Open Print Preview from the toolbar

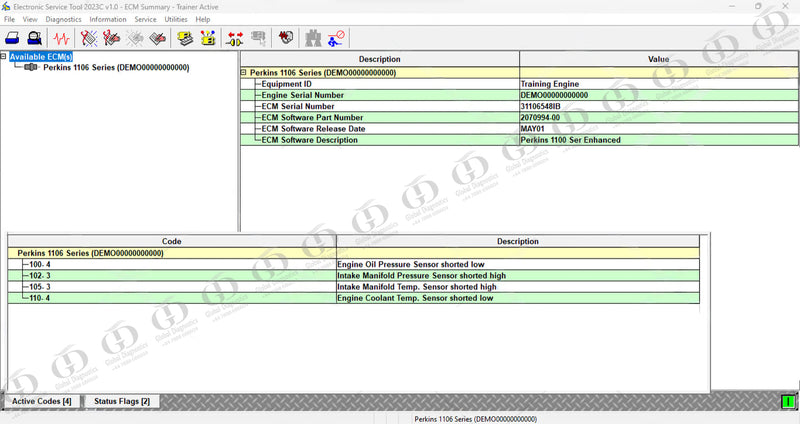[x=34, y=38]
